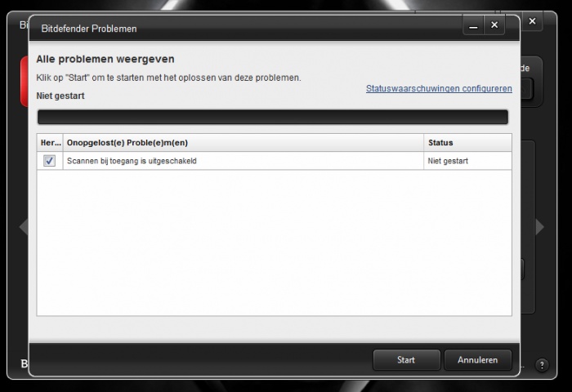This screenshot has height=392, width=572.
Task: Open the Statuswaarschuwingen configureren link
Action: 439,89
